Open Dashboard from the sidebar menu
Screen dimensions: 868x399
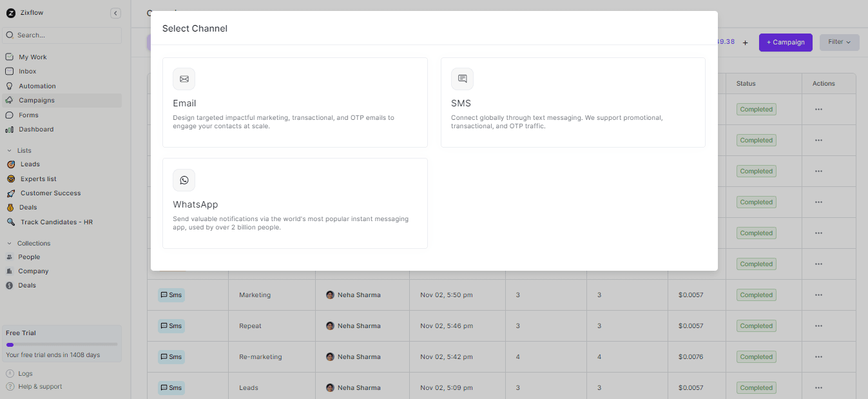click(9, 129)
